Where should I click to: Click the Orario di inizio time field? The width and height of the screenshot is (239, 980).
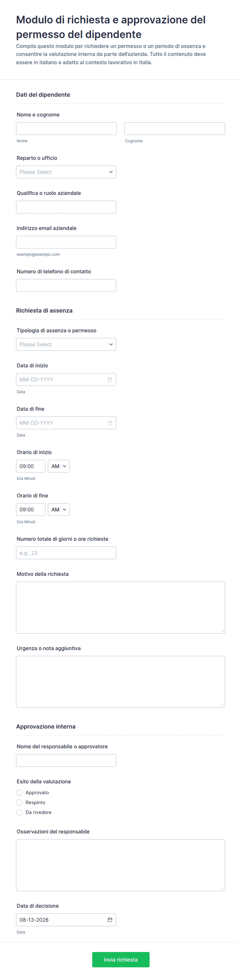tap(30, 466)
